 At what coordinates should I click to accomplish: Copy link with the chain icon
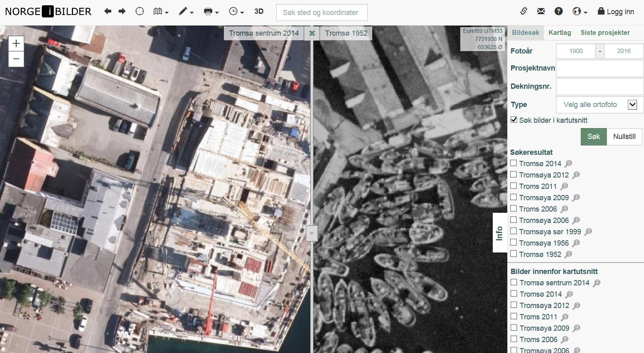point(524,11)
